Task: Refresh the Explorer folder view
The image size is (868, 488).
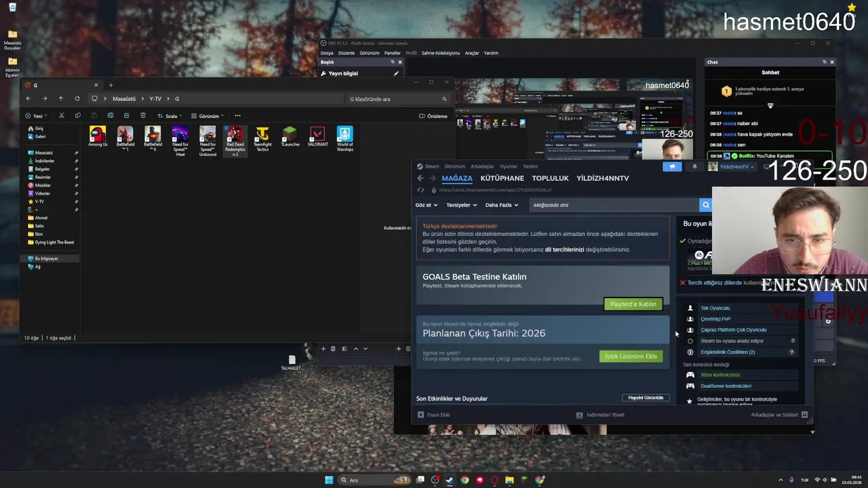Action: tap(77, 99)
